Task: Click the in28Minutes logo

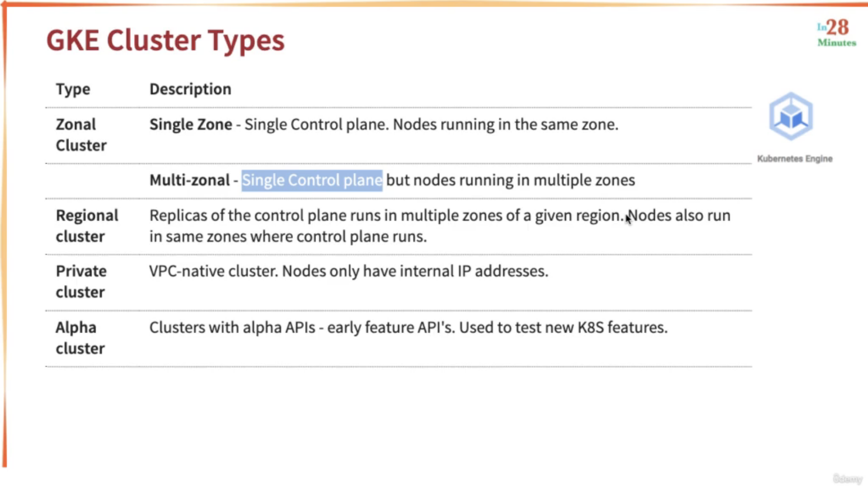Action: click(836, 33)
